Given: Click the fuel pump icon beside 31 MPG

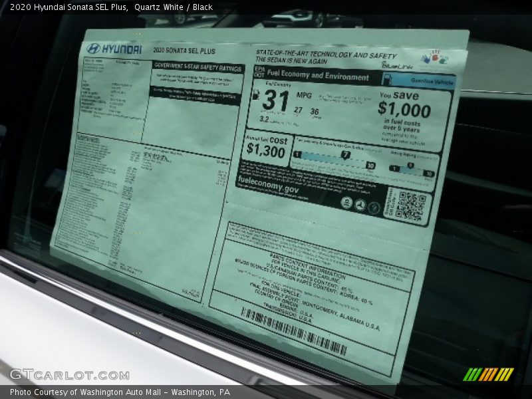Looking at the screenshot, I should click(255, 94).
